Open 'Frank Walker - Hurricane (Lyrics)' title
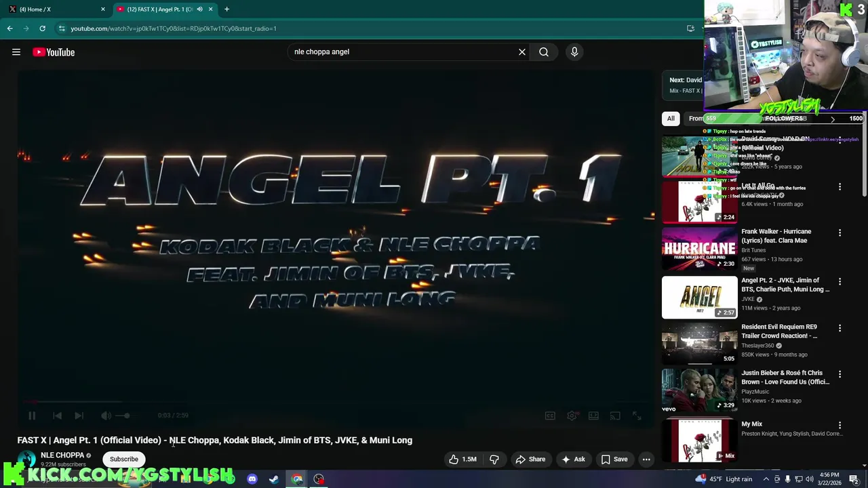This screenshot has width=868, height=488. 776,236
